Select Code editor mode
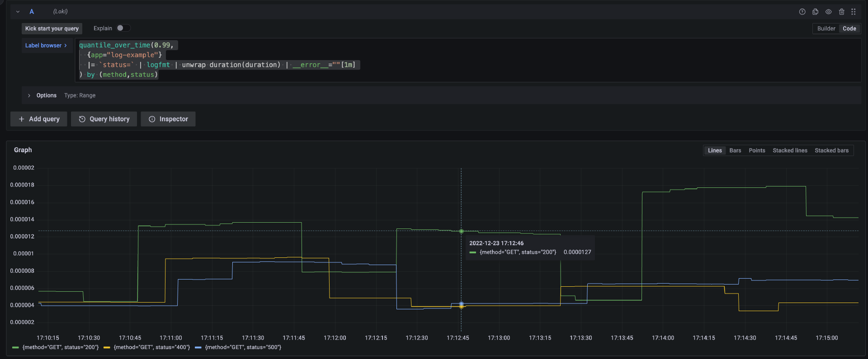Image resolution: width=868 pixels, height=359 pixels. pos(849,28)
